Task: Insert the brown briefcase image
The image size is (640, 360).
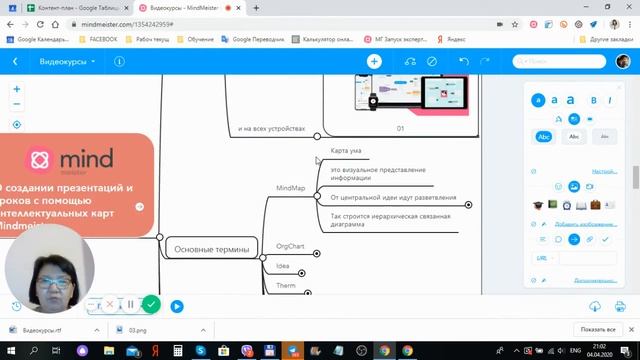Action: pos(596,204)
